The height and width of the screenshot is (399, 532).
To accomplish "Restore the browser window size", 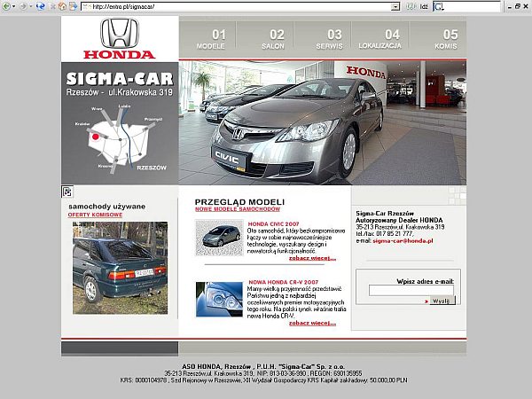I will (x=518, y=6).
